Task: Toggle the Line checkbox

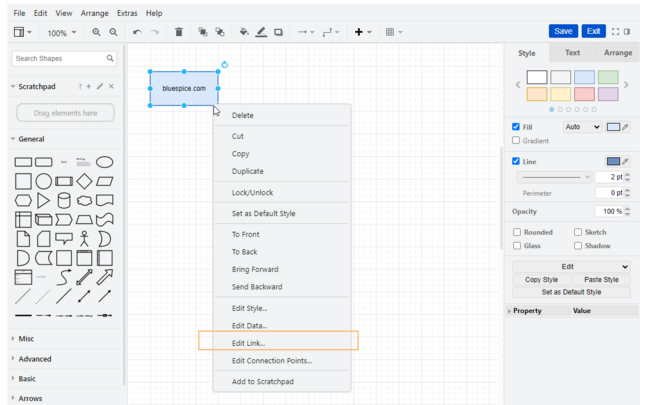Action: point(516,161)
